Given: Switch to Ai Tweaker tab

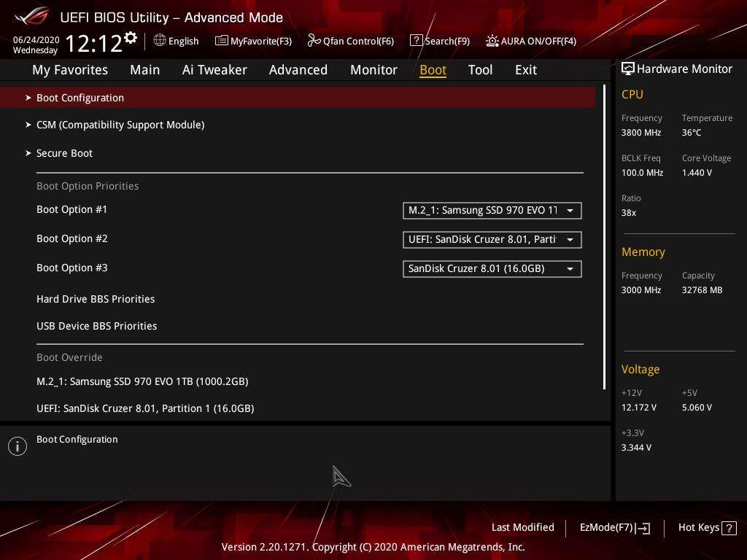Looking at the screenshot, I should click(214, 70).
